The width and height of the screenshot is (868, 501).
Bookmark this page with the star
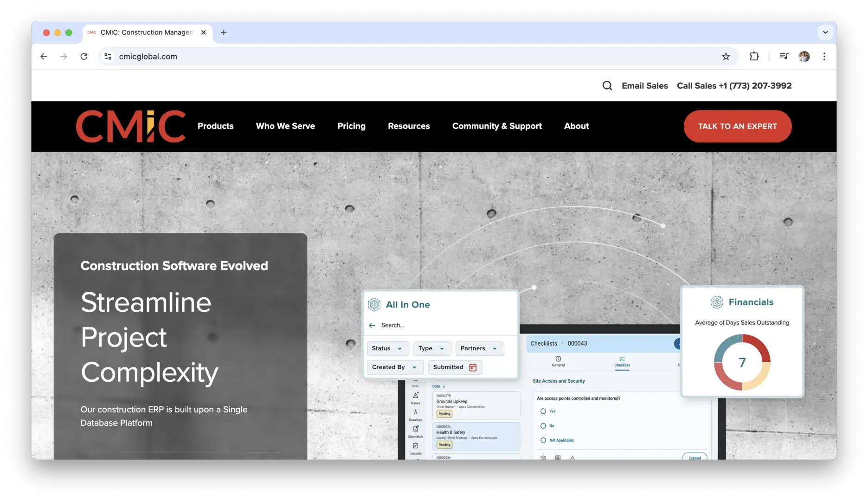tap(726, 57)
